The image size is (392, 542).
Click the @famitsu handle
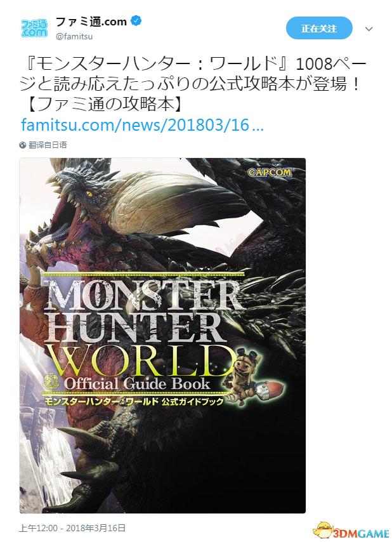click(x=74, y=36)
